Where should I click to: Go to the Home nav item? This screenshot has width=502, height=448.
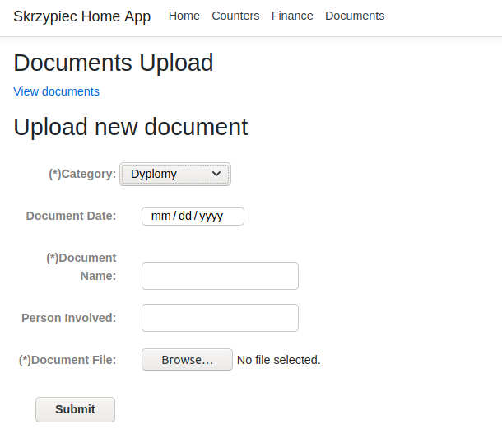184,16
